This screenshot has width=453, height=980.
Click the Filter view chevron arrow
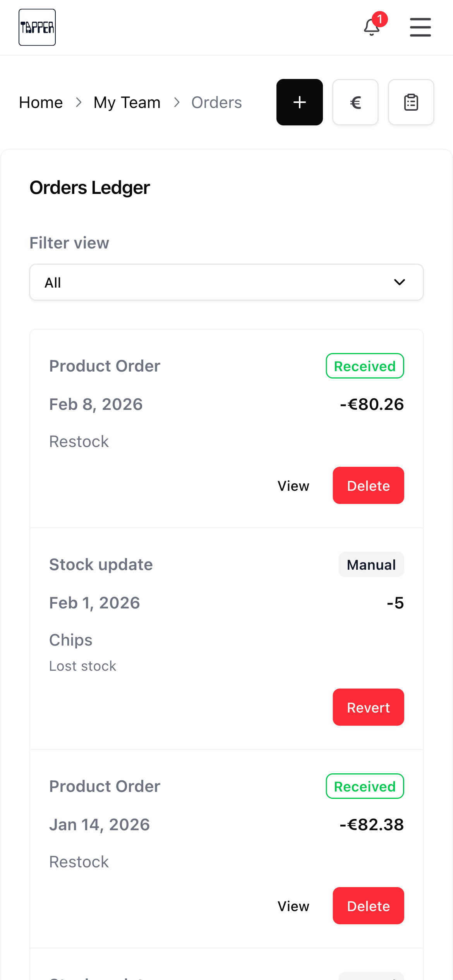pyautogui.click(x=399, y=283)
